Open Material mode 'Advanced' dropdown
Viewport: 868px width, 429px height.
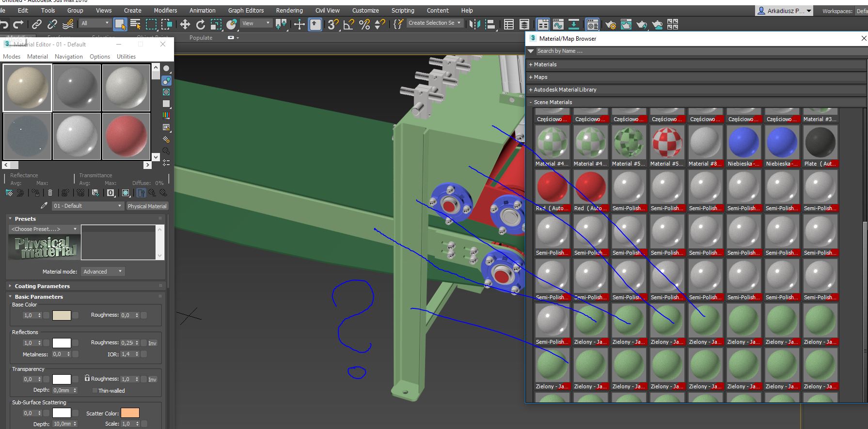point(103,272)
